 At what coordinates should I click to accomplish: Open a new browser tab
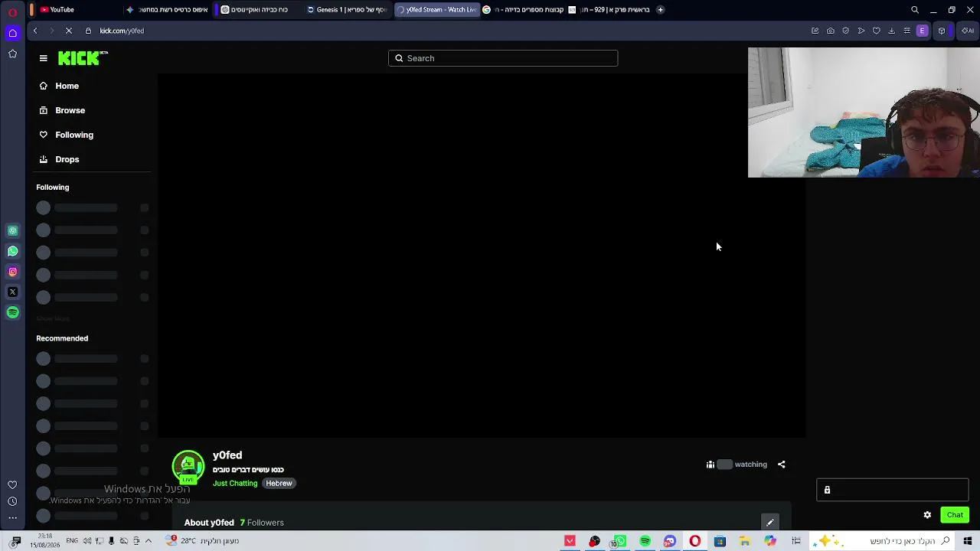pyautogui.click(x=660, y=10)
